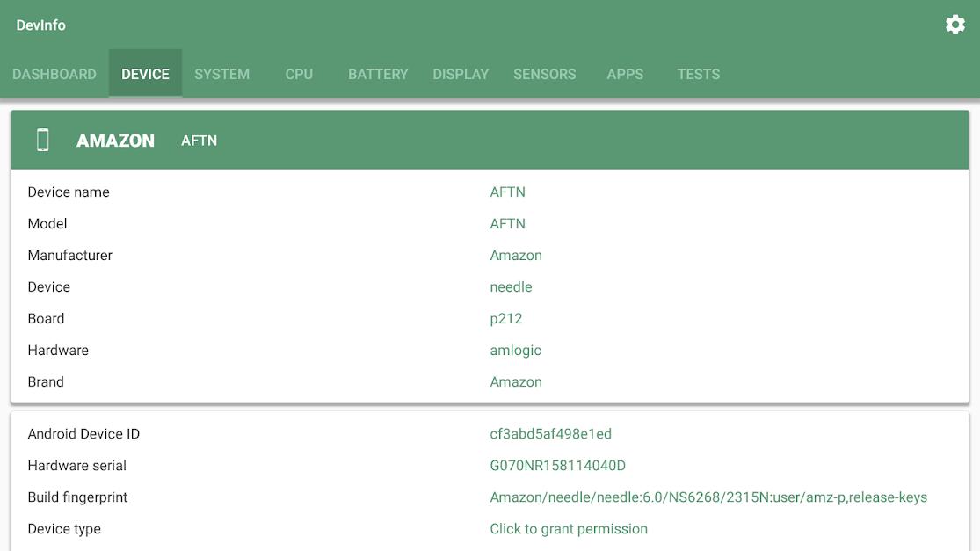Screen dimensions: 980x551
Task: Click the 'Model' label
Action: [x=47, y=223]
